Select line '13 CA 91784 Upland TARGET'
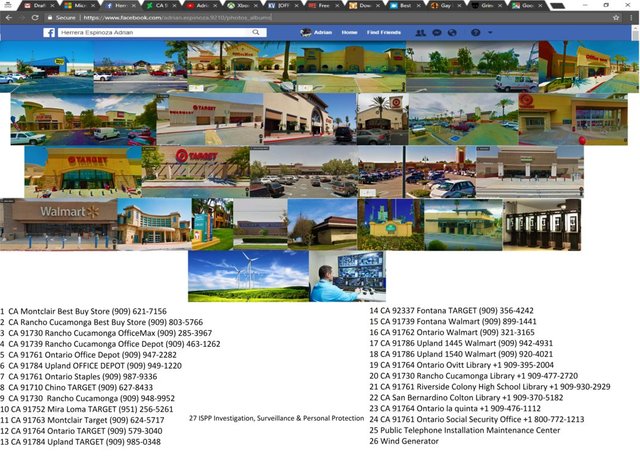The width and height of the screenshot is (640, 467). coord(80,442)
